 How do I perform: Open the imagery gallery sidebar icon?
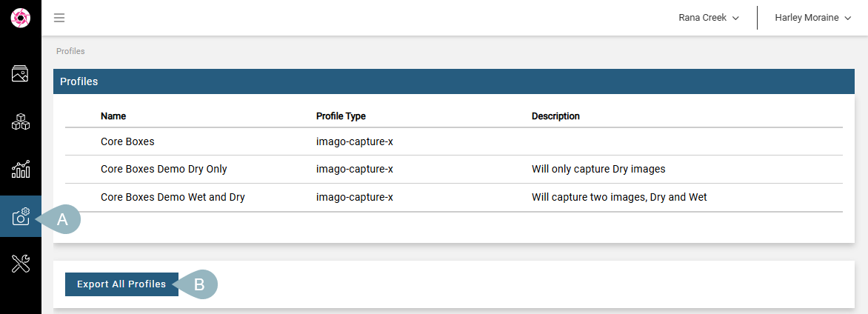21,73
